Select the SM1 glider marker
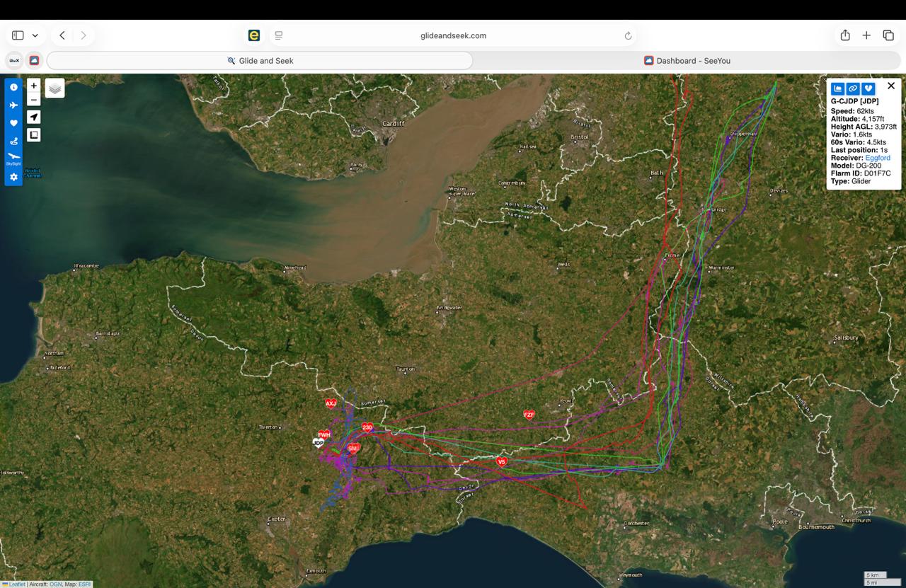Image resolution: width=906 pixels, height=588 pixels. coord(353,449)
